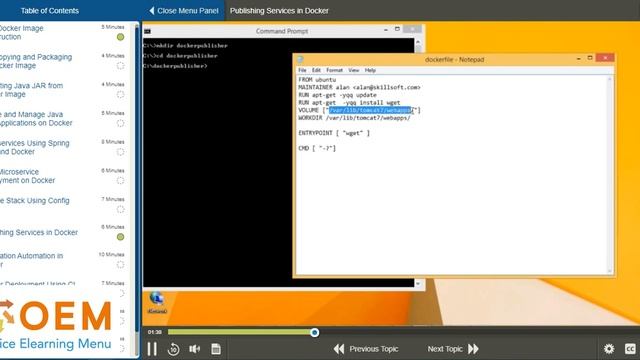Image resolution: width=640 pixels, height=360 pixels.
Task: Open the Docker Image topic
Action: (22, 32)
